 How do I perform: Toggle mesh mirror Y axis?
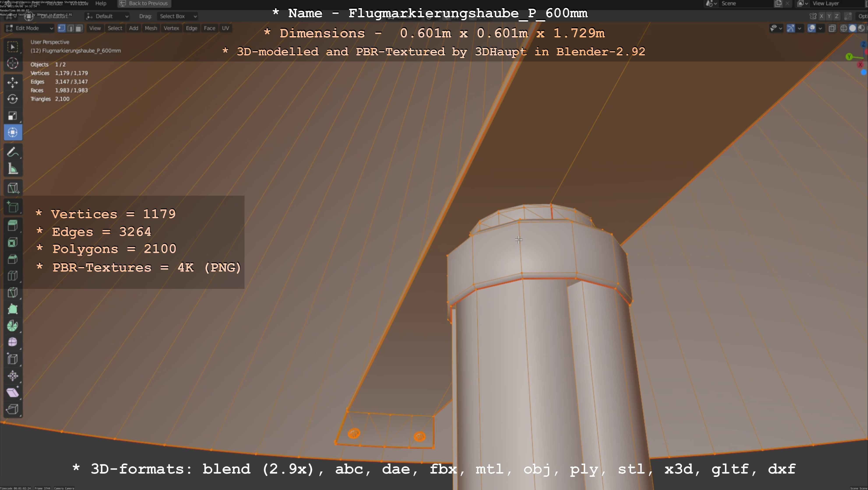tap(829, 16)
